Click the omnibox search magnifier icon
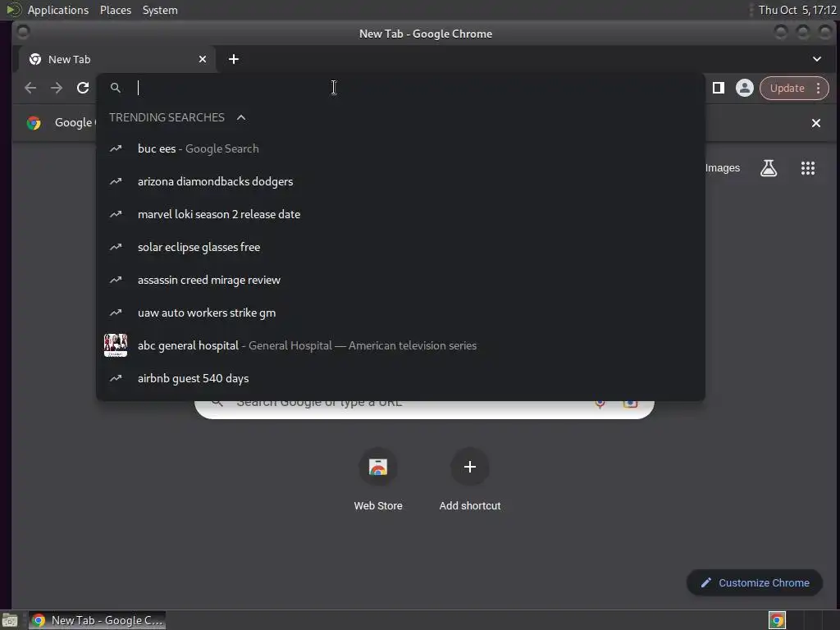 click(x=116, y=88)
